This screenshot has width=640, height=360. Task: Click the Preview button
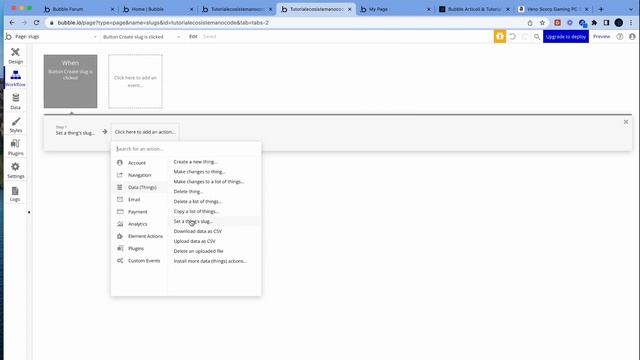602,36
